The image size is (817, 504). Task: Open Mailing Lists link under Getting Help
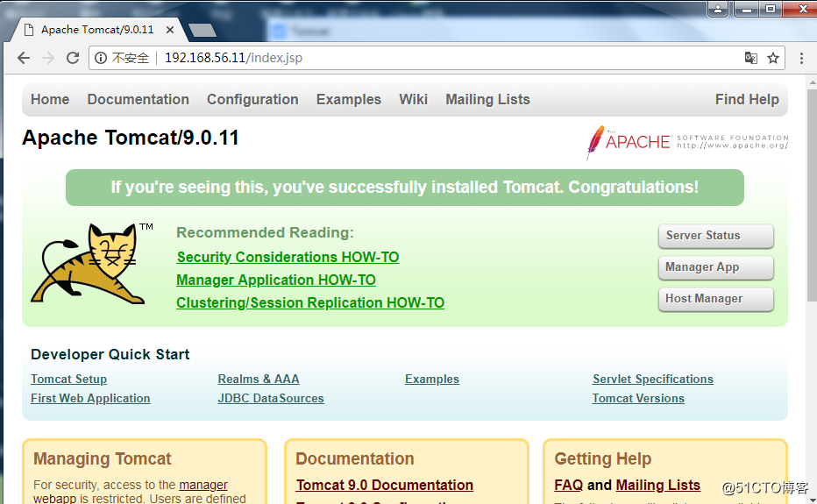click(x=657, y=486)
